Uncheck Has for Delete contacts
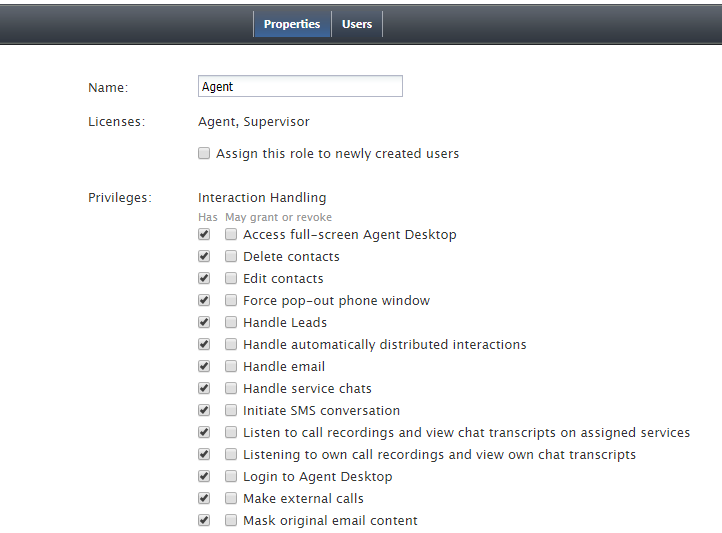This screenshot has width=722, height=533. point(204,256)
